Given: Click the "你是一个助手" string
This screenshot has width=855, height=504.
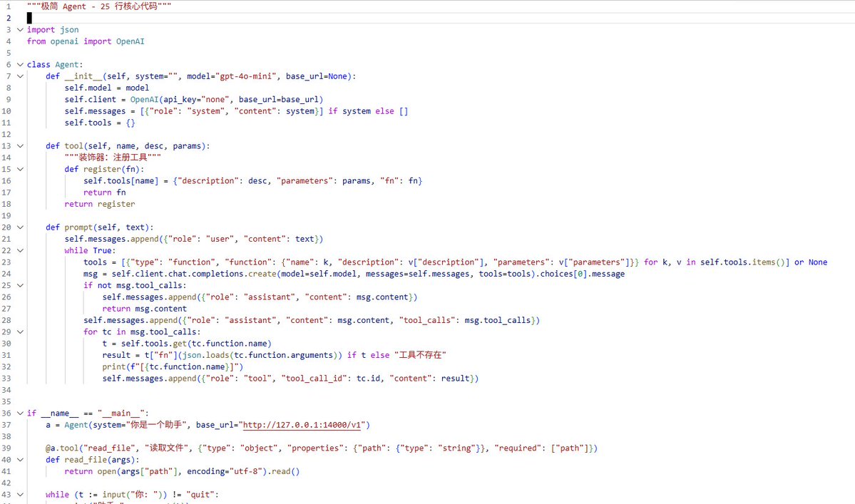Looking at the screenshot, I should [156, 425].
